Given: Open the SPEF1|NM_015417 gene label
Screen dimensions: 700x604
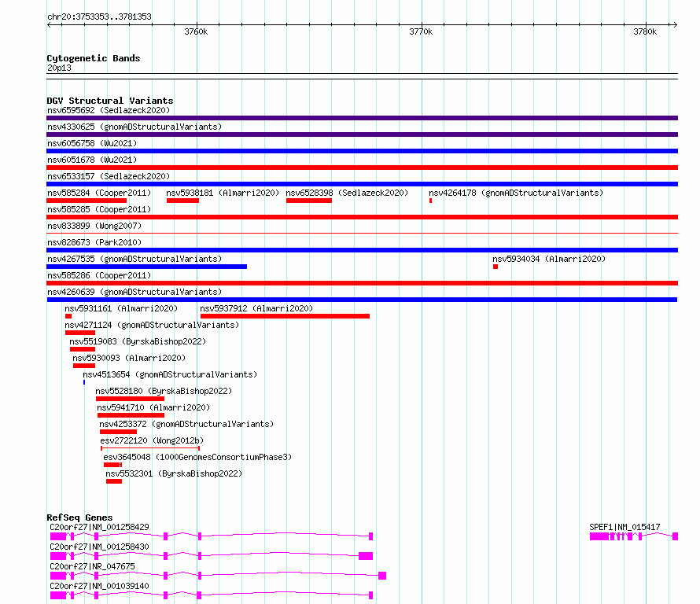Looking at the screenshot, I should 624,527.
